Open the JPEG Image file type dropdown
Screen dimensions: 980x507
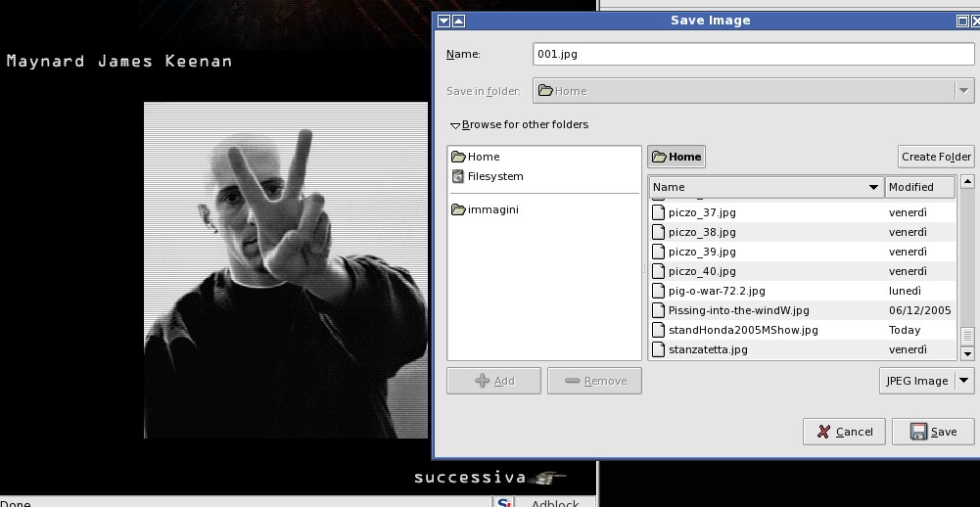coord(927,381)
